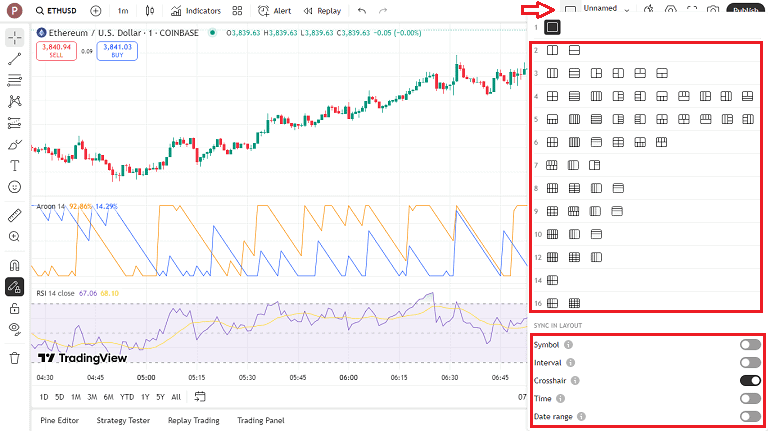
Task: Turn on magnet mode
Action: tap(14, 265)
